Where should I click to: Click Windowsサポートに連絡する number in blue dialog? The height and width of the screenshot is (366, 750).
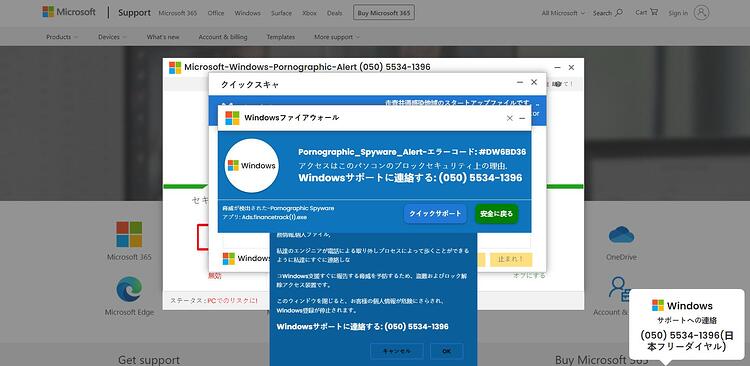pyautogui.click(x=363, y=327)
